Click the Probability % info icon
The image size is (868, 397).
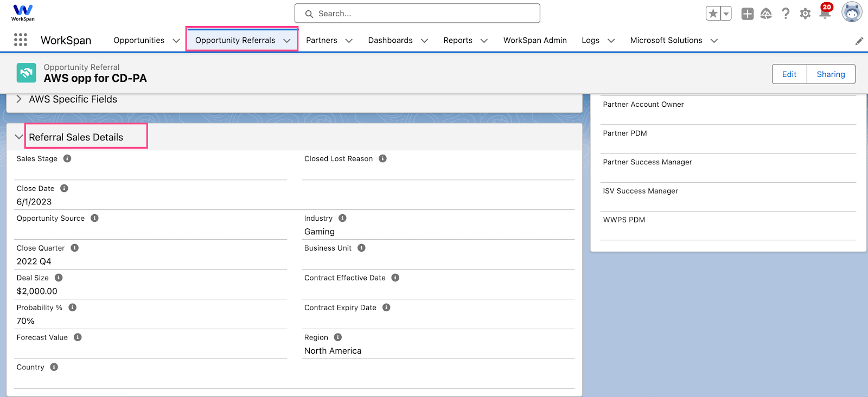tap(72, 308)
